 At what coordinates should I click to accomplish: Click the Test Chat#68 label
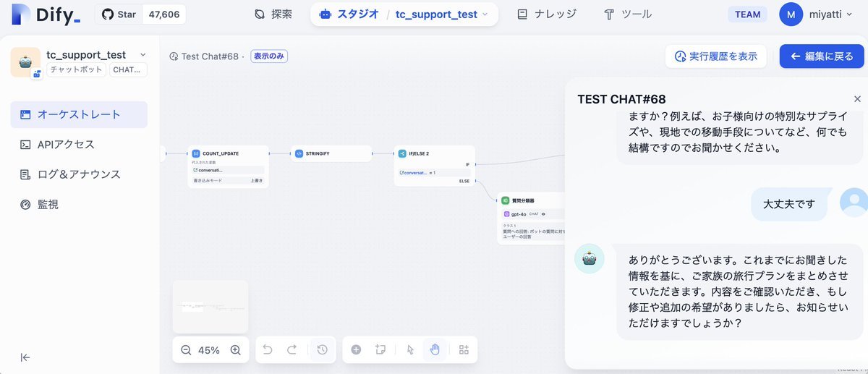click(210, 56)
